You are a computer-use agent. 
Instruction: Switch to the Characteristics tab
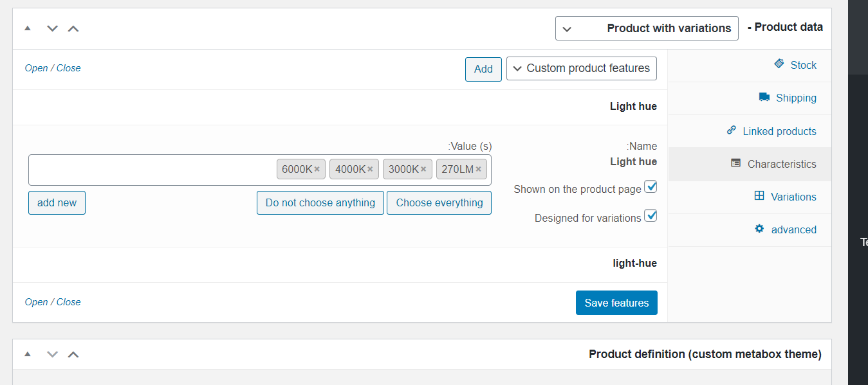781,164
